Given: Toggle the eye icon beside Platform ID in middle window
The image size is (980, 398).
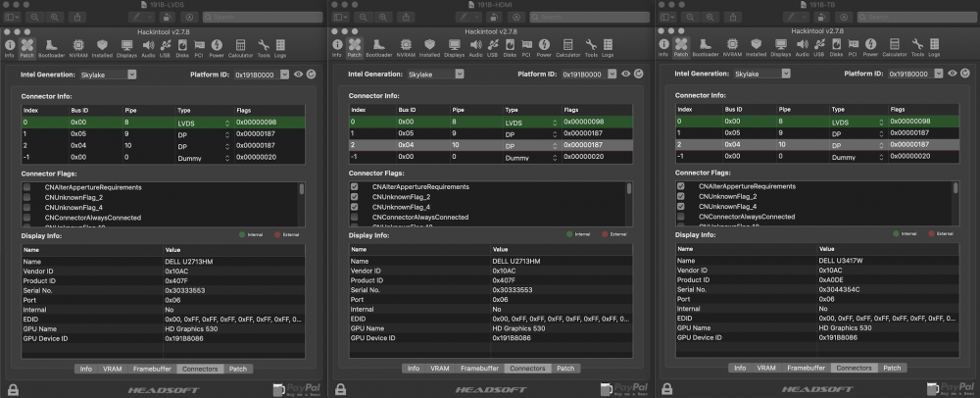Looking at the screenshot, I should tap(626, 75).
